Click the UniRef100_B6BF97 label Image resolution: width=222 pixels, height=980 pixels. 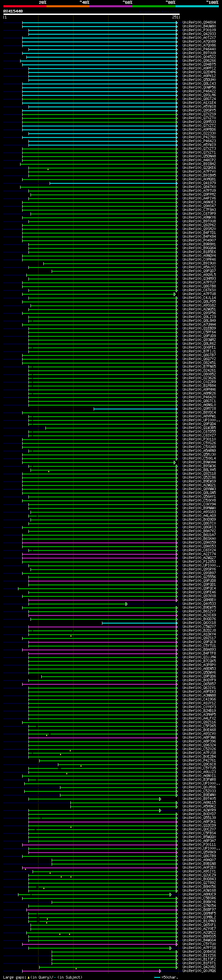(199, 910)
